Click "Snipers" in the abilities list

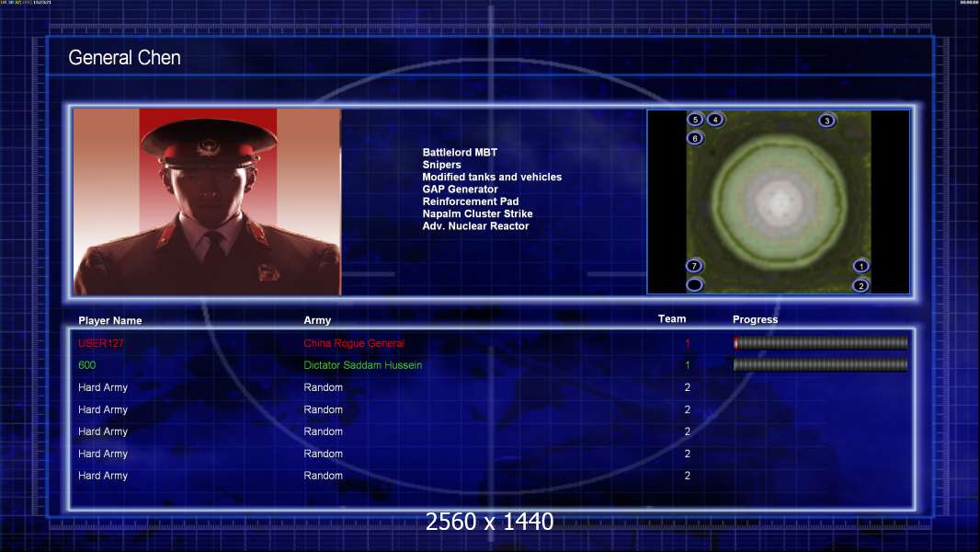442,165
